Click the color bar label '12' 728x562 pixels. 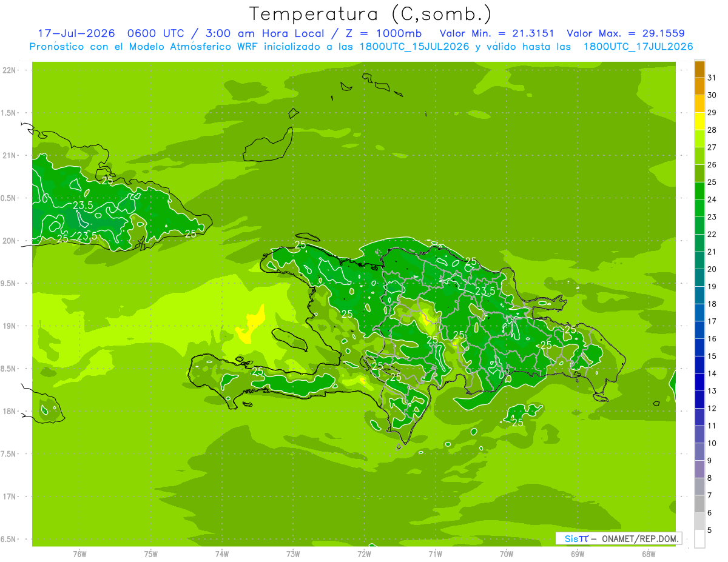click(x=712, y=409)
